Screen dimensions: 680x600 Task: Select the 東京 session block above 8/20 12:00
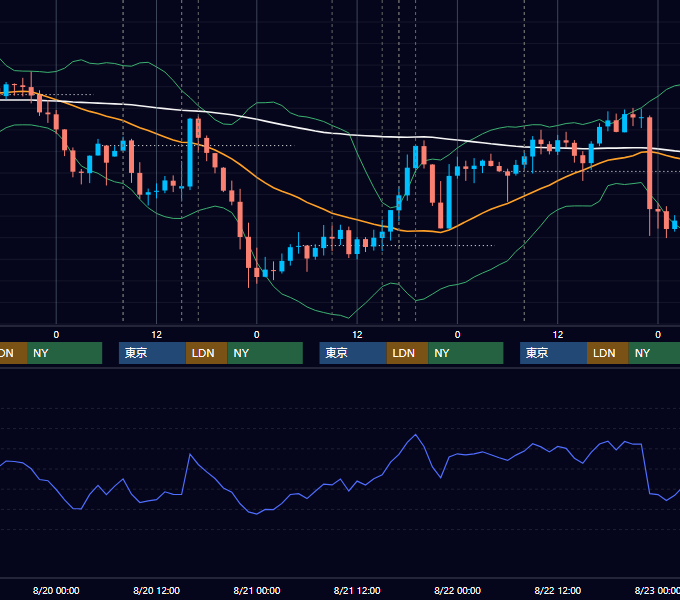pyautogui.click(x=152, y=353)
